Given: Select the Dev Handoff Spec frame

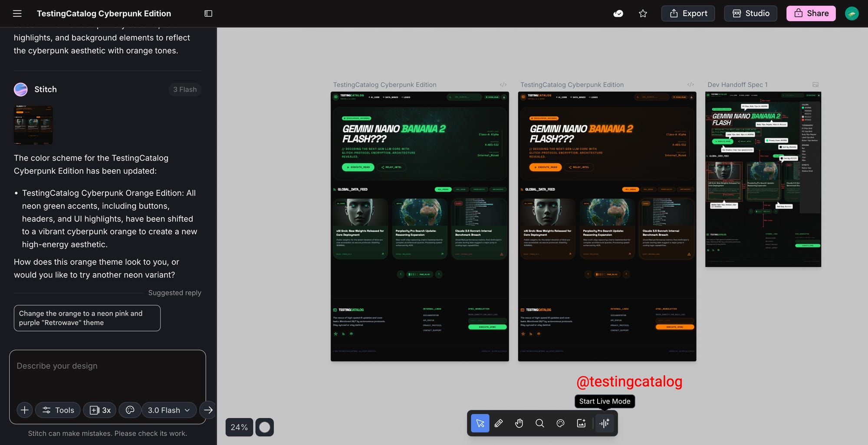Looking at the screenshot, I should pyautogui.click(x=763, y=179).
